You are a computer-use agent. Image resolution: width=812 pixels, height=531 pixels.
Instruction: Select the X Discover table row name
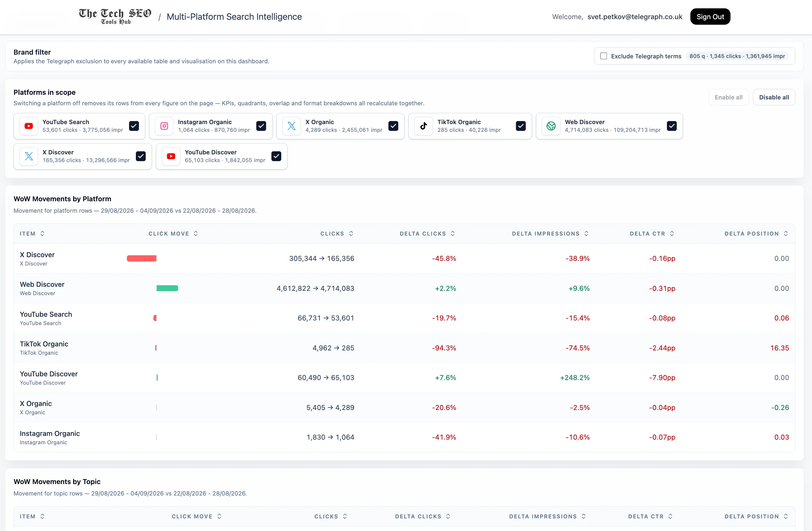37,254
